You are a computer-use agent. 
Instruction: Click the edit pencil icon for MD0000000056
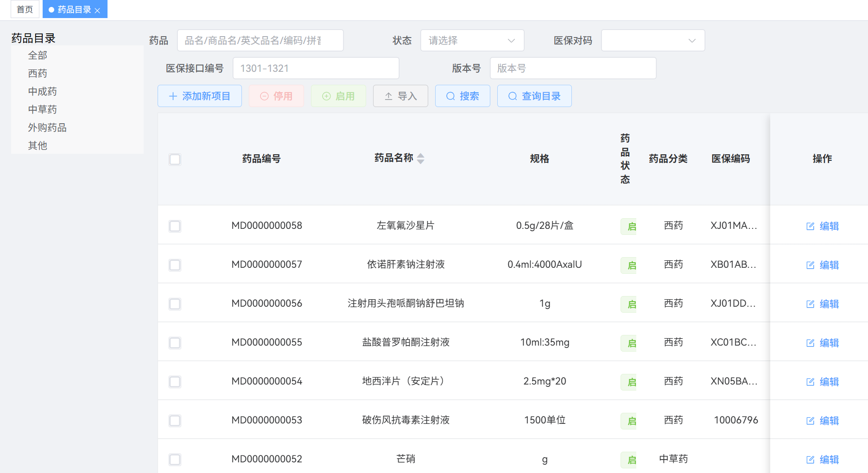tap(811, 304)
